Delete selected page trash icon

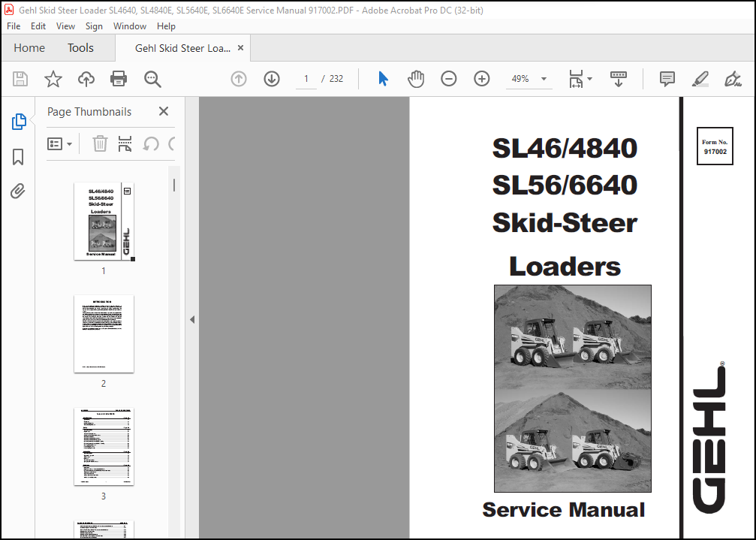click(x=100, y=143)
